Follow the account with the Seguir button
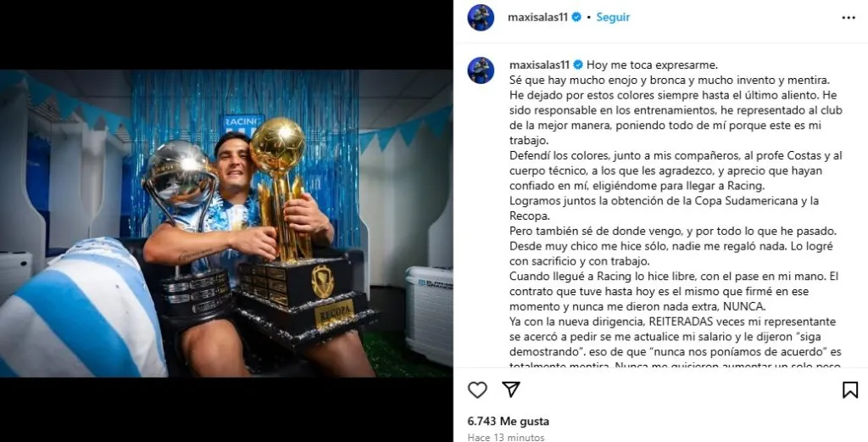This screenshot has height=442, width=868. (613, 17)
